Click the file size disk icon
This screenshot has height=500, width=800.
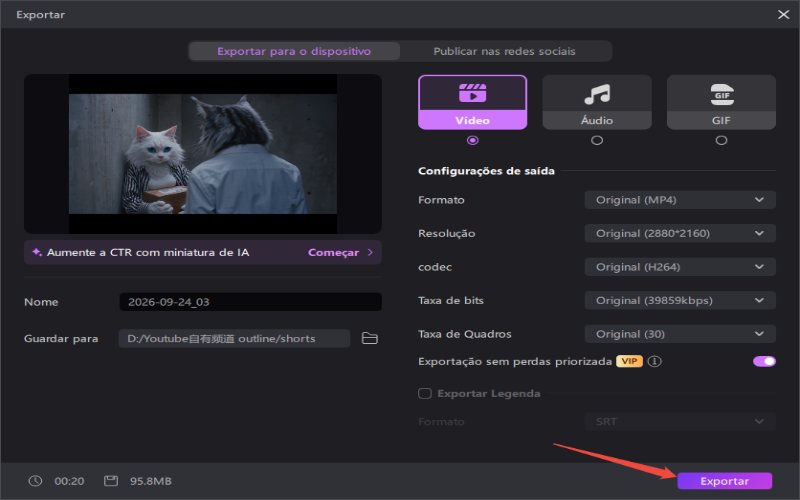tap(111, 481)
